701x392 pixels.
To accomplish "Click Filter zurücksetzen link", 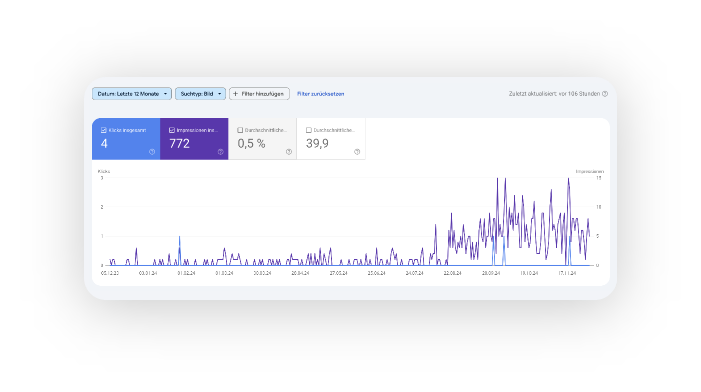I will (x=321, y=94).
